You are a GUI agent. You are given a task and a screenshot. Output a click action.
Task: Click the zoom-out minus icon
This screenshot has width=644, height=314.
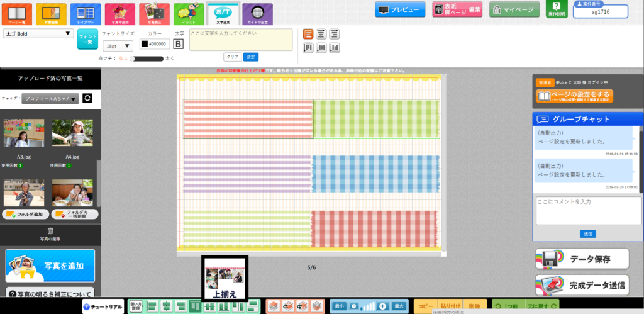pyautogui.click(x=354, y=306)
